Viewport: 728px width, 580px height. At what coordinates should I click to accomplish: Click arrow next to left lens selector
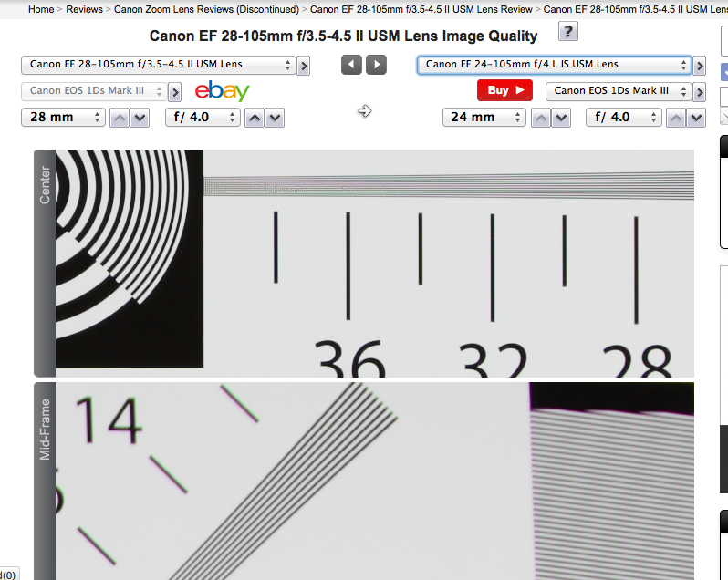(x=304, y=66)
